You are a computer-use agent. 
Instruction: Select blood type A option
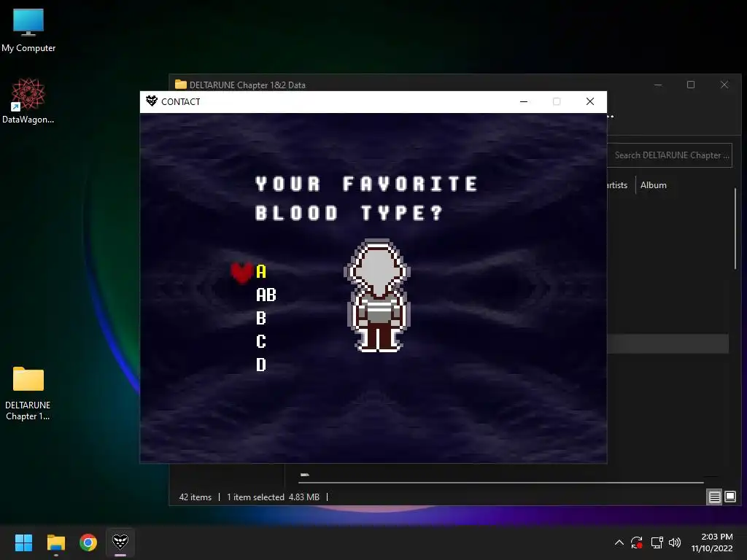coord(260,271)
